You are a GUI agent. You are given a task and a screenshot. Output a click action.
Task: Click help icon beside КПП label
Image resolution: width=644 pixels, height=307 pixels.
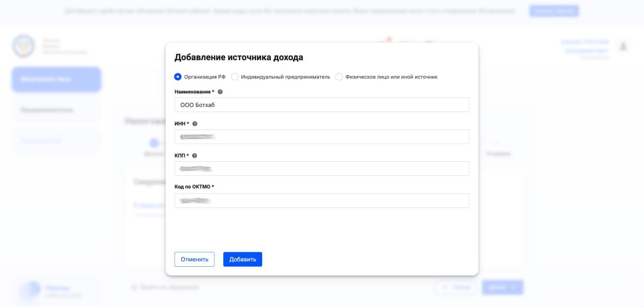coord(195,156)
